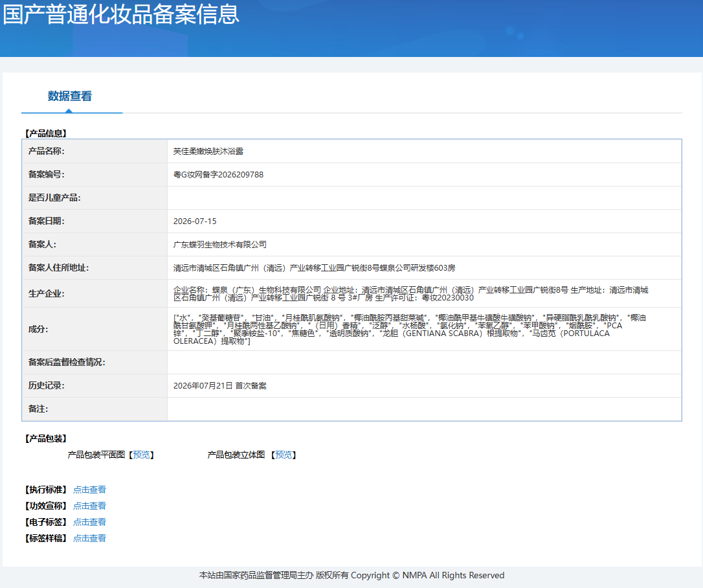
Task: Open 电子标签 点击查看 link
Action: (x=90, y=522)
